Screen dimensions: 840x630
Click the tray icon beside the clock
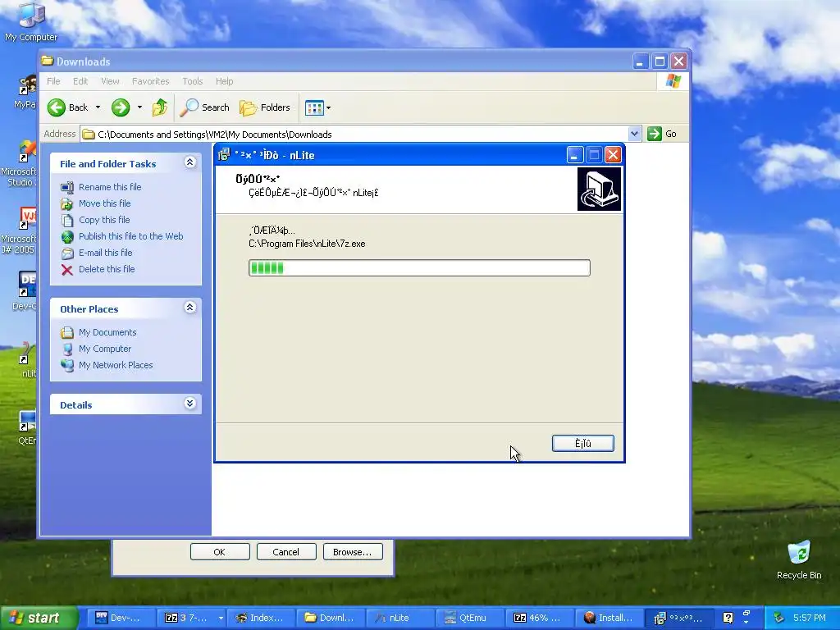pos(779,618)
